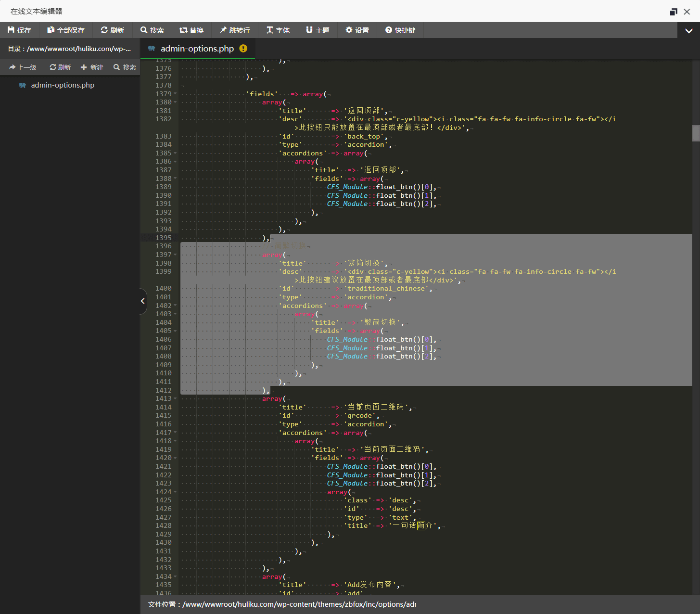Collapse the file sidebar with the left arrow handle

(x=142, y=301)
